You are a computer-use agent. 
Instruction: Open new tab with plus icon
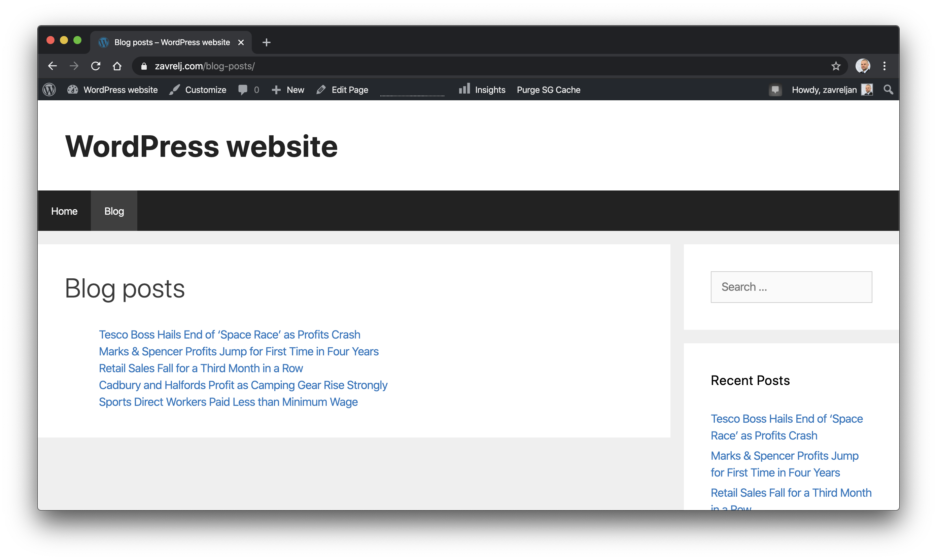pyautogui.click(x=266, y=42)
